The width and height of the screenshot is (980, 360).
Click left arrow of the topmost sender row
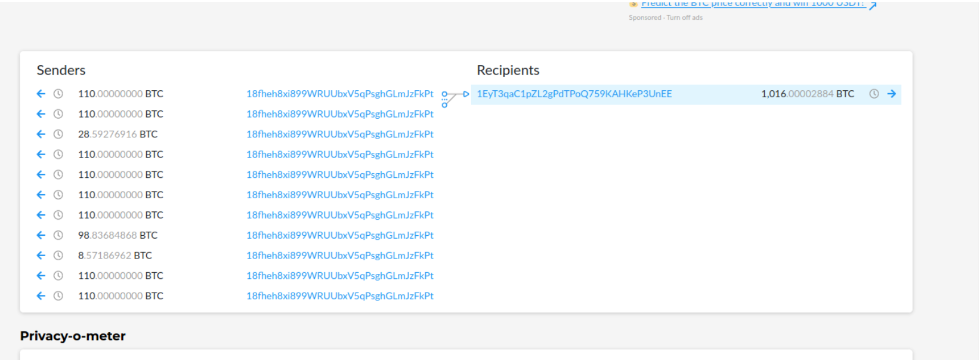[41, 94]
